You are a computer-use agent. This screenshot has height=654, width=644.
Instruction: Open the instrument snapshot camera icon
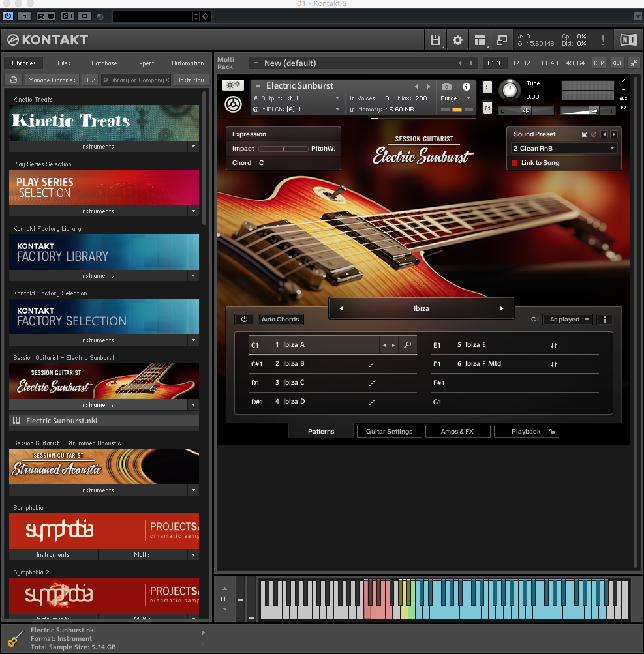coord(446,86)
